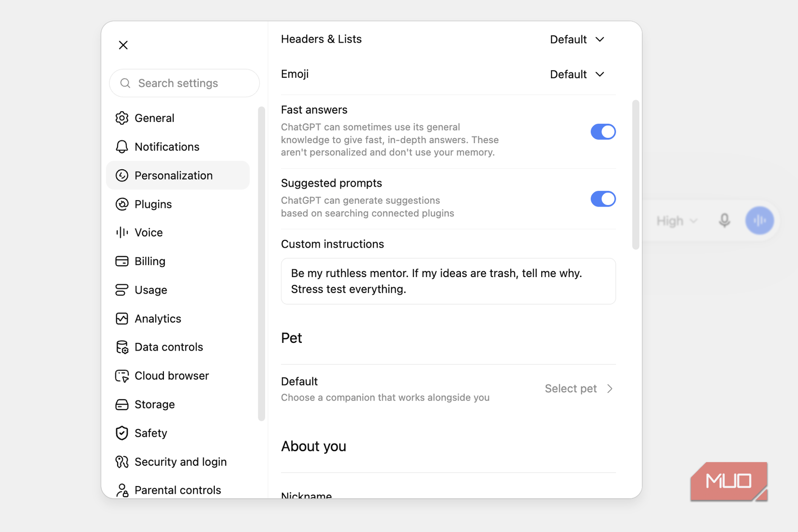Click 'Choose a companion that works alongside you' text

(x=385, y=398)
